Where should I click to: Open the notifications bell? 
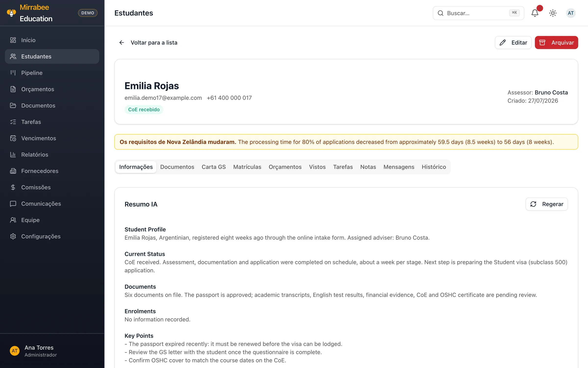pyautogui.click(x=535, y=13)
